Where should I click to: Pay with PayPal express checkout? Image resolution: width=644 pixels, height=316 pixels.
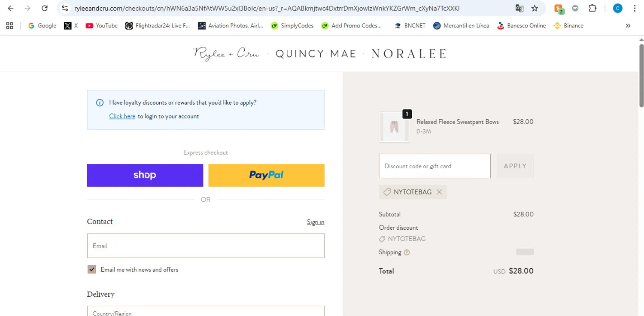(x=266, y=175)
